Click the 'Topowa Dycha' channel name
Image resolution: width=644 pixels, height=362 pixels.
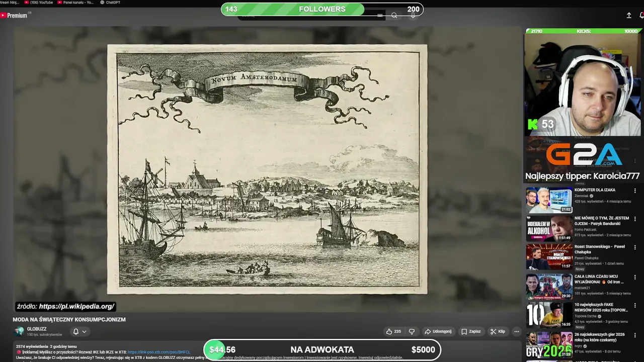pyautogui.click(x=586, y=316)
